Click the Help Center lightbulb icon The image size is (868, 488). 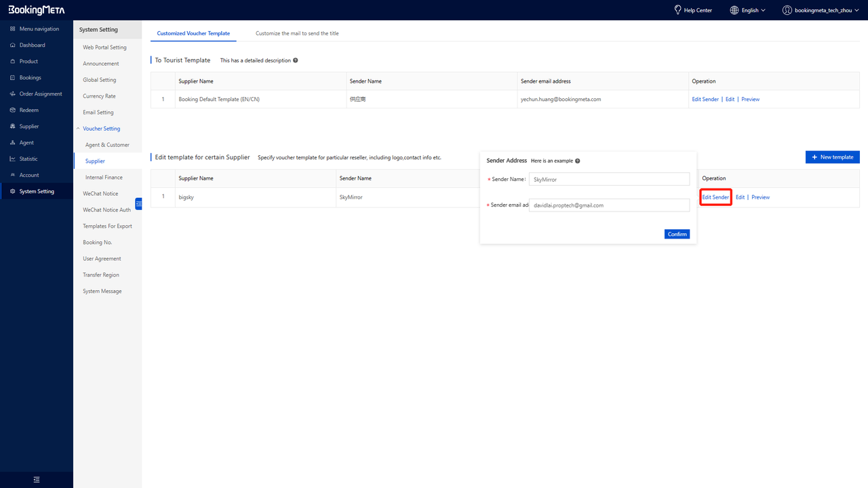(x=677, y=10)
